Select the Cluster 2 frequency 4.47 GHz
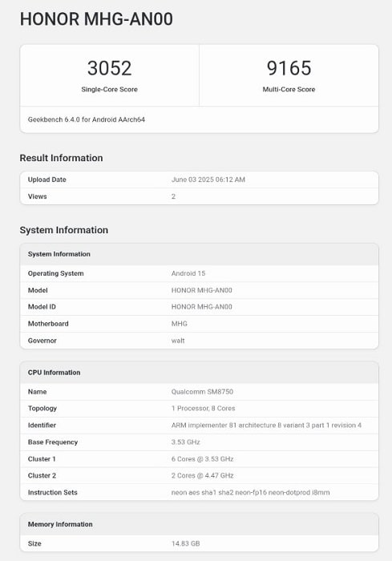 219,475
